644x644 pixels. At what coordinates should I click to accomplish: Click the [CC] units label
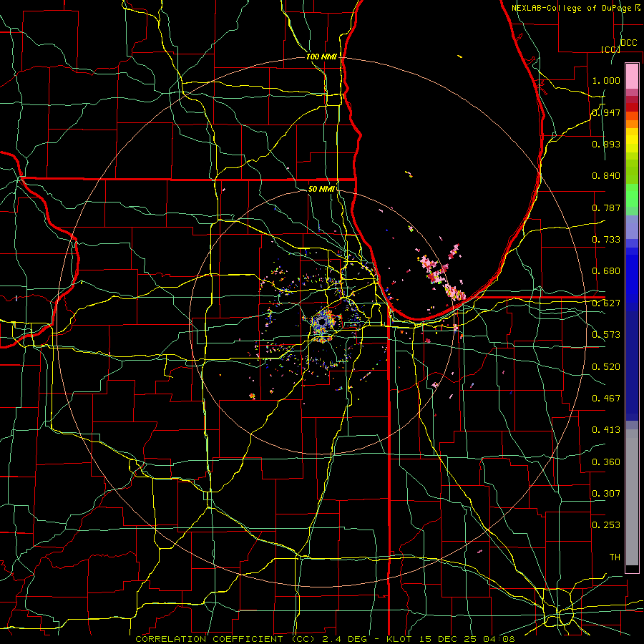pos(610,49)
